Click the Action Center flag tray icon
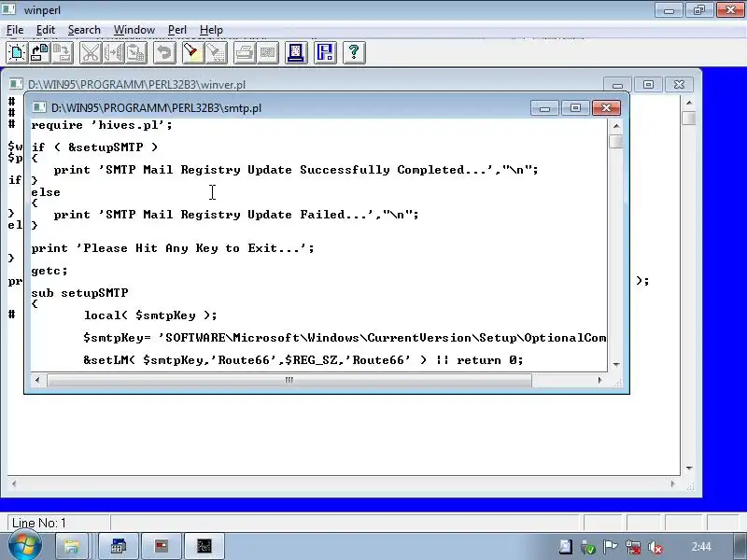The height and width of the screenshot is (560, 747). pos(611,547)
